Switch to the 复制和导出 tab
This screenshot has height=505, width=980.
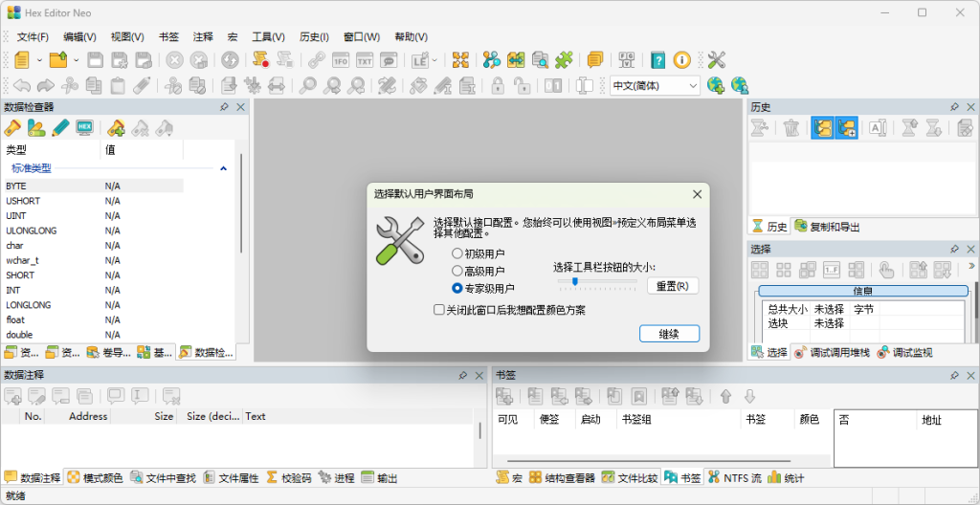tap(827, 227)
